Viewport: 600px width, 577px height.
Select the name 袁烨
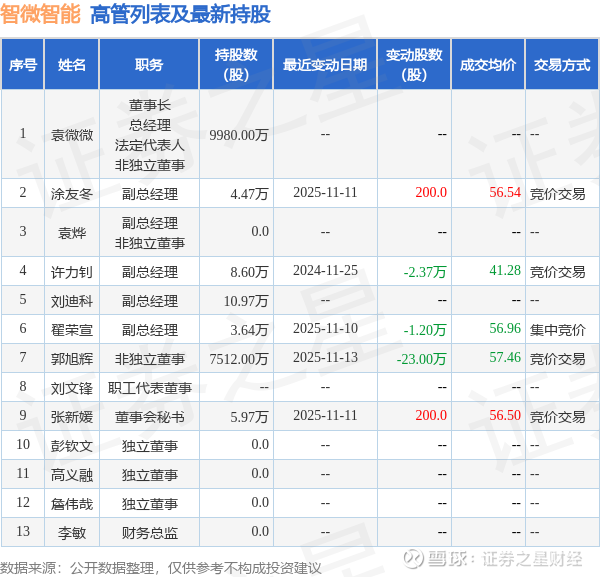(x=72, y=233)
